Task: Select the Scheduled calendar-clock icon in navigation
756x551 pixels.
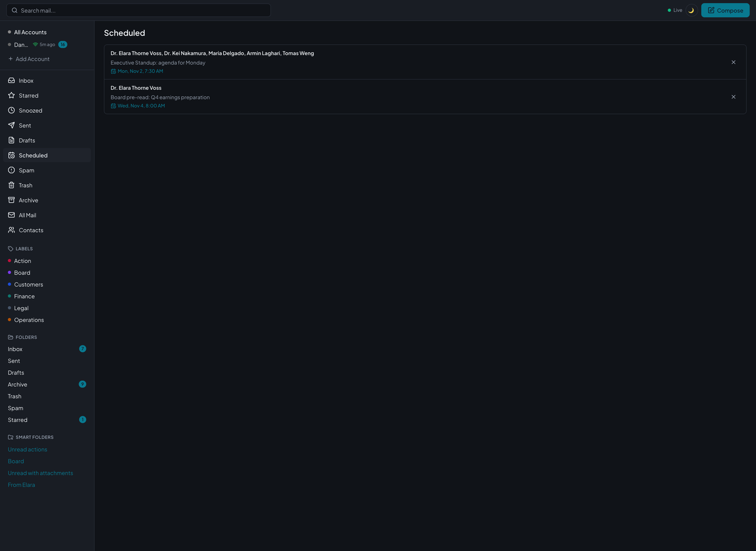Action: pyautogui.click(x=11, y=155)
